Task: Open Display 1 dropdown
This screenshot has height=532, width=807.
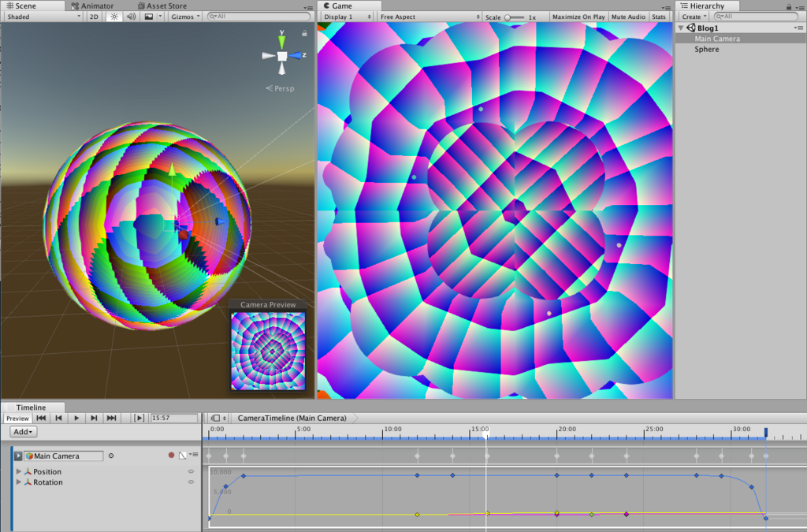Action: [x=348, y=17]
